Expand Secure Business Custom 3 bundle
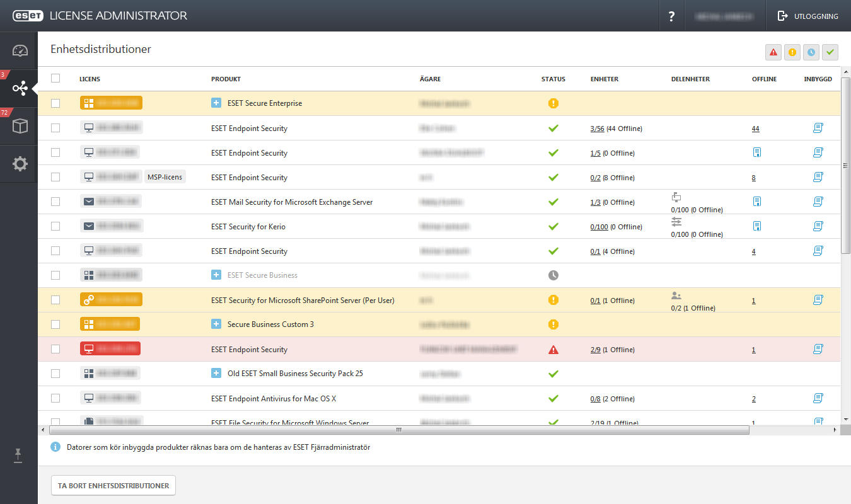Screen dimensions: 851x504 (216, 324)
